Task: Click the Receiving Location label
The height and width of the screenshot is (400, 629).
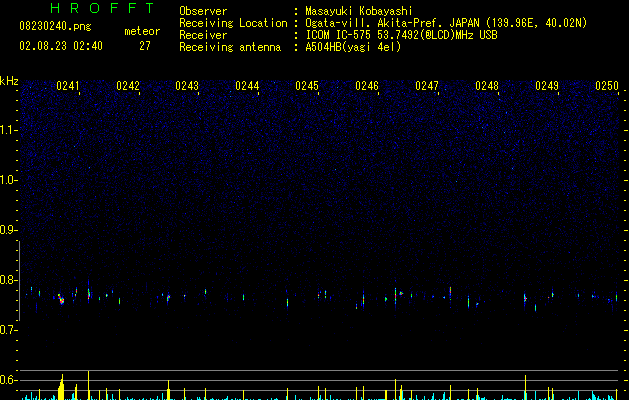Action: tap(233, 23)
